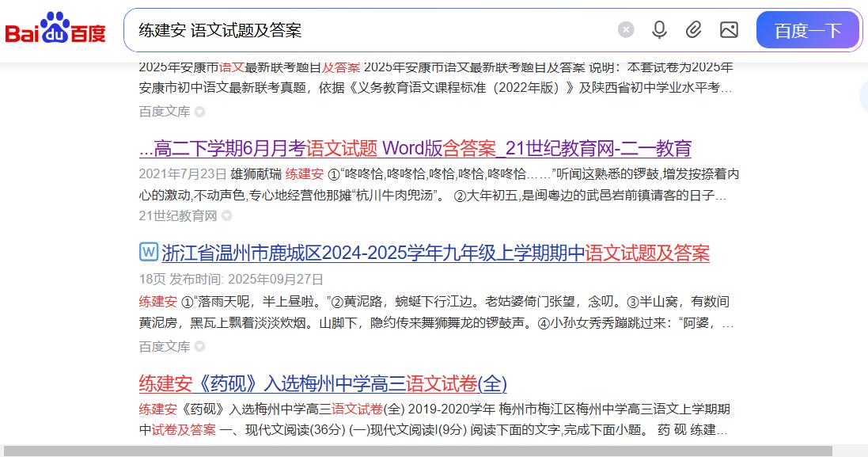
Task: Open image search from picture icon
Action: [x=729, y=30]
